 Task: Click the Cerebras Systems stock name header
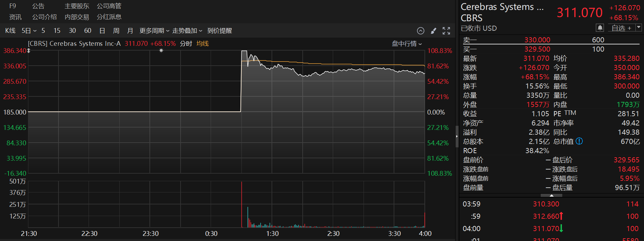(502, 7)
